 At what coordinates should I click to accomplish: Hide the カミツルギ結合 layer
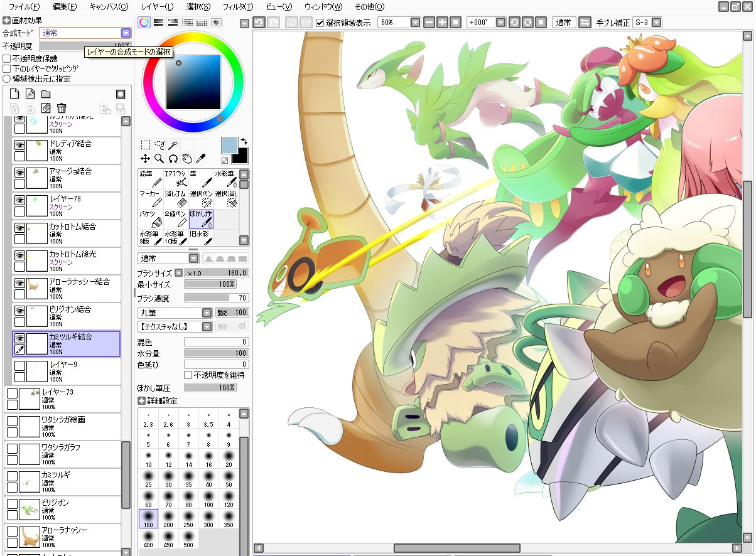(x=19, y=338)
